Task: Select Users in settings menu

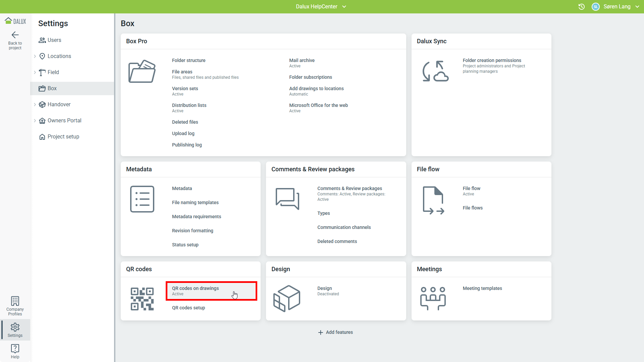Action: point(54,40)
